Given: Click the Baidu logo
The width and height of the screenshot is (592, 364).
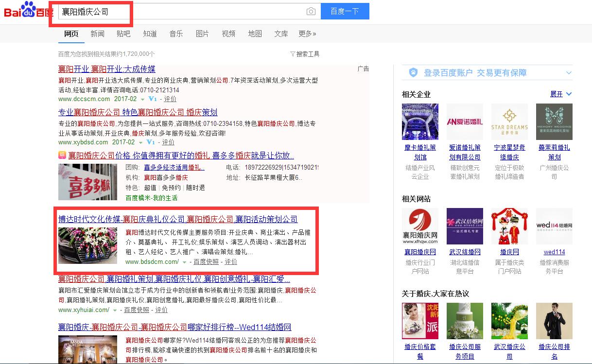Looking at the screenshot, I should 28,10.
